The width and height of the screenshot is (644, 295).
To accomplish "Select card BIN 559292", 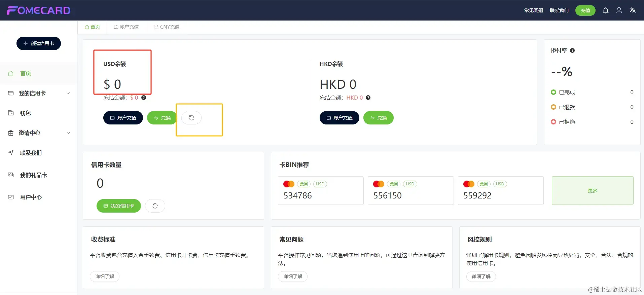I will pos(501,191).
